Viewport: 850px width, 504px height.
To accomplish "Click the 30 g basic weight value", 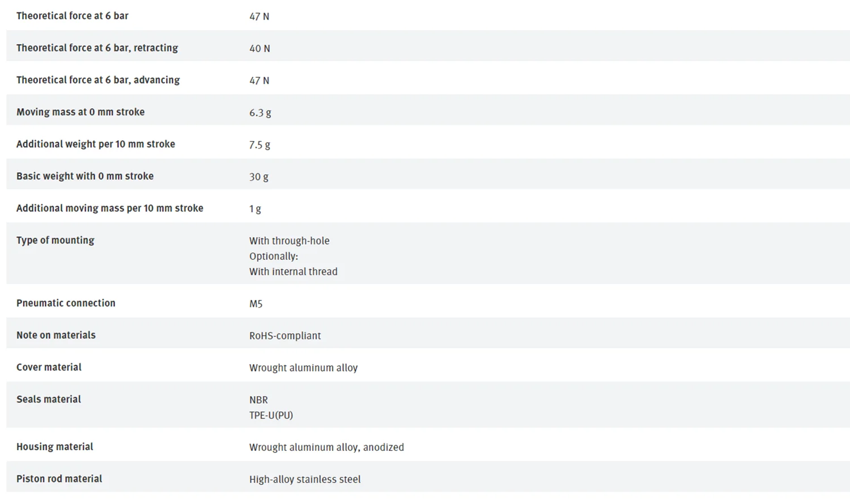I will point(259,177).
